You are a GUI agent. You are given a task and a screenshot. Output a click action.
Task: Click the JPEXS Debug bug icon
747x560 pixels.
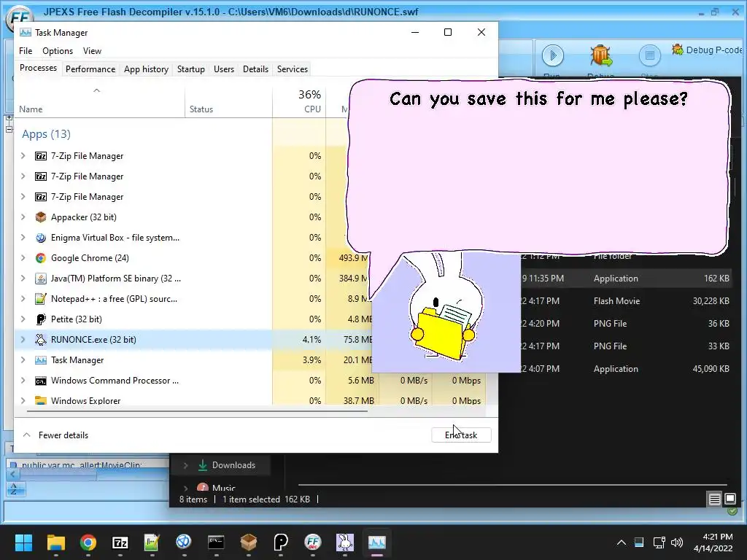click(x=600, y=55)
